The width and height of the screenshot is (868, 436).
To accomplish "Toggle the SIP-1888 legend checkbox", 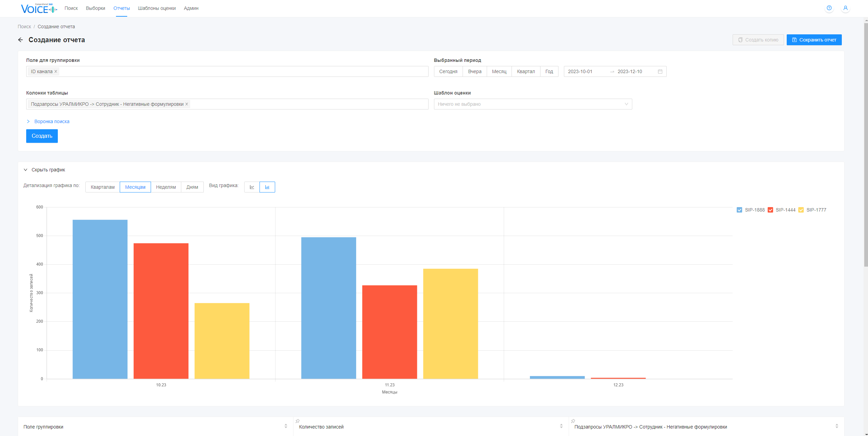I will [739, 210].
